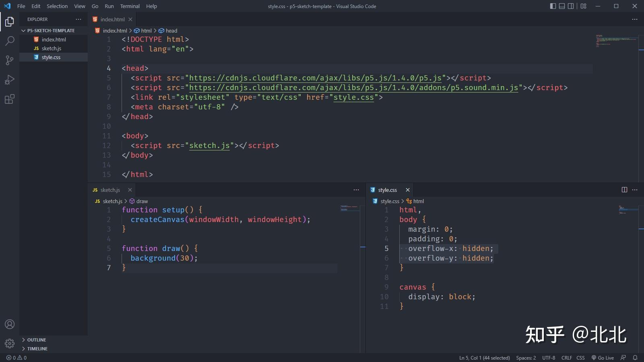Switch to the sketch.js editor tab

coord(109,189)
